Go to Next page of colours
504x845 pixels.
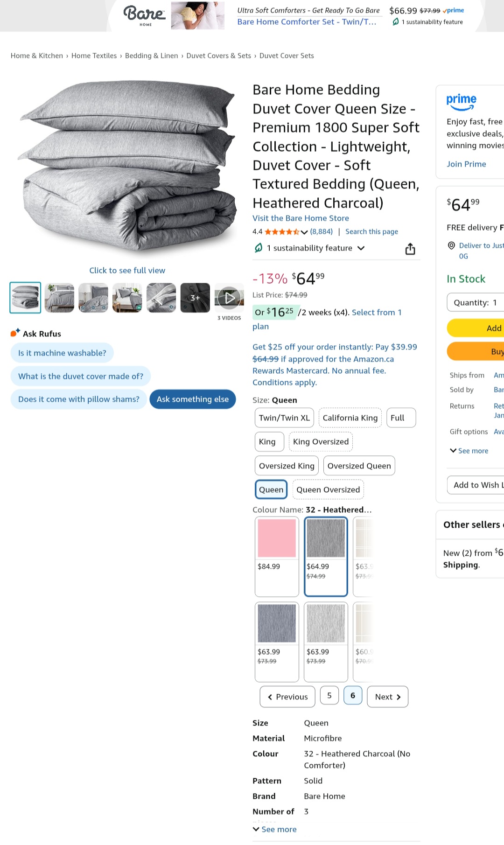tap(387, 697)
